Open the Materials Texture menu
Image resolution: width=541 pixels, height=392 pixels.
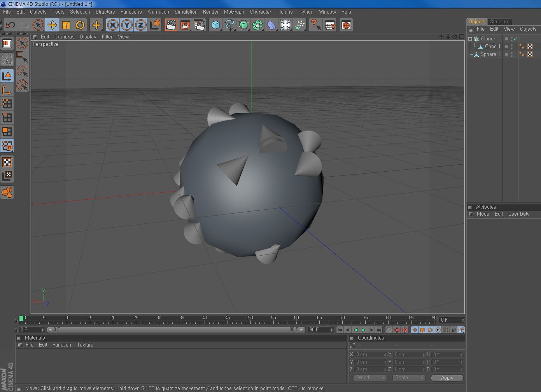pos(85,345)
